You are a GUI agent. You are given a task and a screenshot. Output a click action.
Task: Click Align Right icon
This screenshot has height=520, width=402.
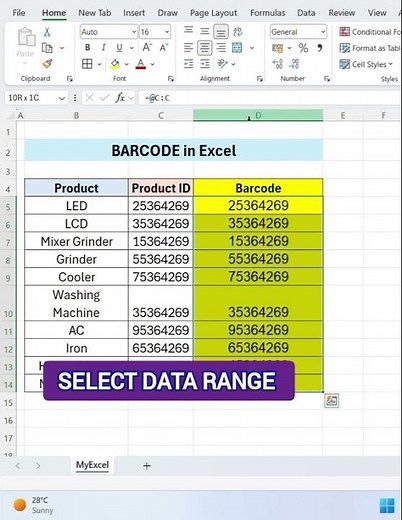tap(221, 48)
